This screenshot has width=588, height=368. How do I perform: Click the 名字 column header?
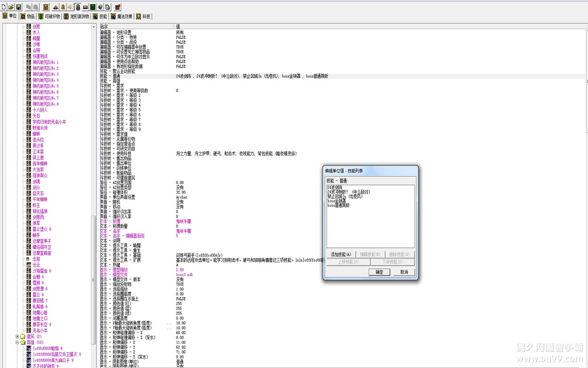(x=137, y=26)
